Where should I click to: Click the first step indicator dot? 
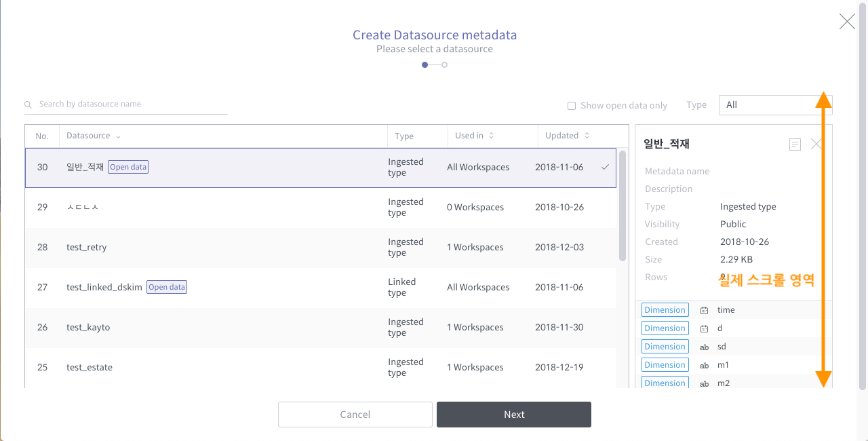[425, 65]
